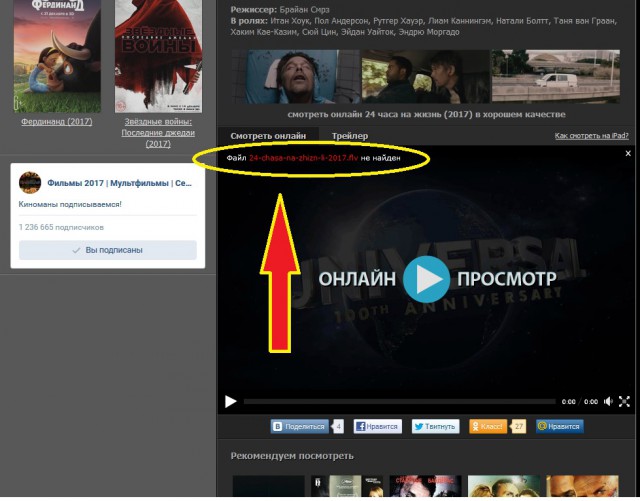Viewport: 640px width, 501px height.
Task: Open the Фердинанд (2017) link
Action: 57,122
